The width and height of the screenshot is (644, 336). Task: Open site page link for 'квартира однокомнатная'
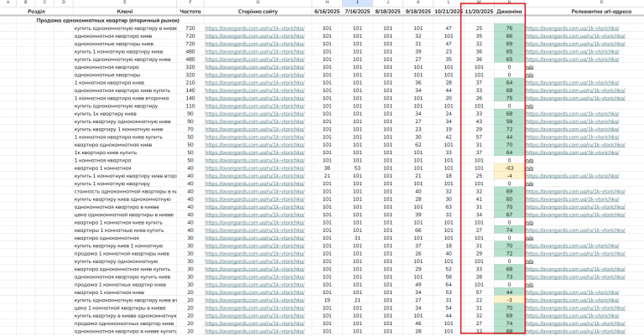(255, 238)
